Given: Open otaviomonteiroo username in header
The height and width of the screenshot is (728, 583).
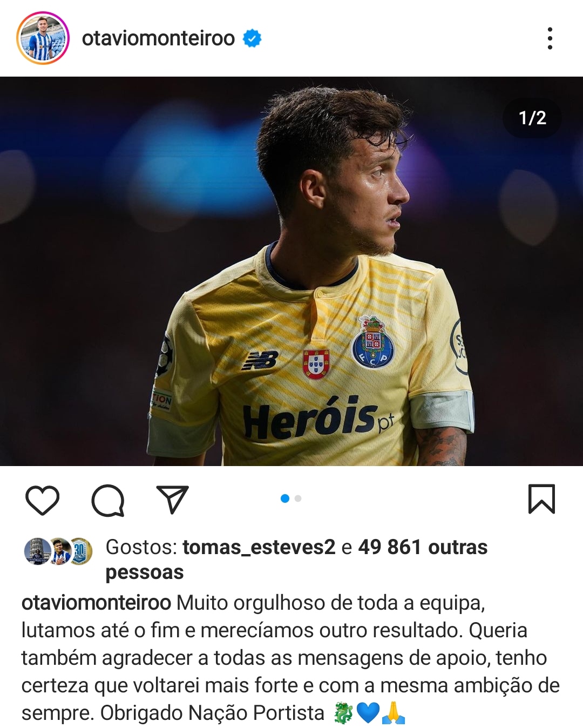Looking at the screenshot, I should [x=158, y=38].
